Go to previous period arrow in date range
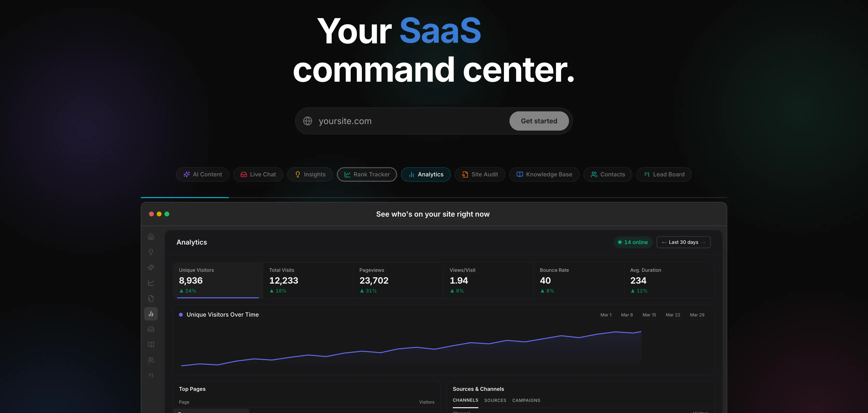 pos(664,242)
